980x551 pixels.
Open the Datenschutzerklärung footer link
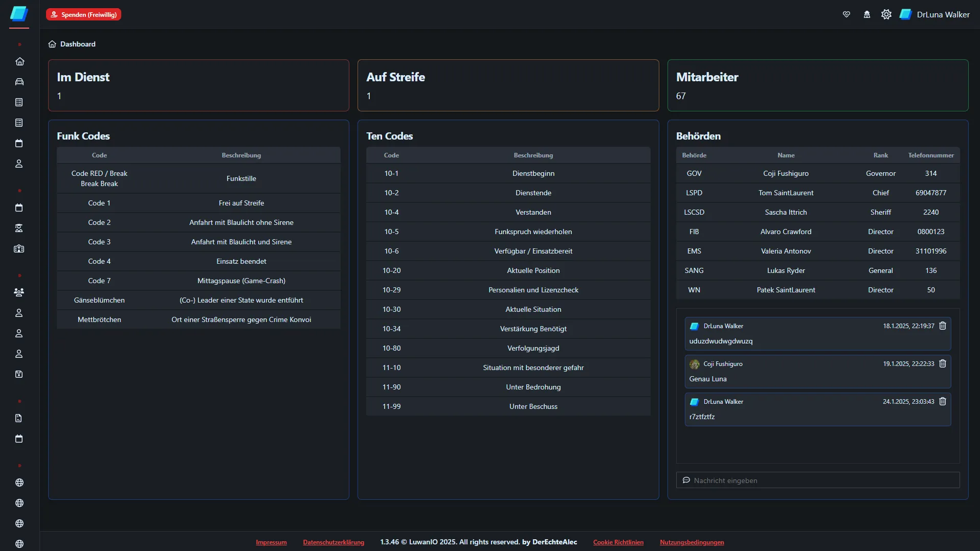[x=333, y=542]
